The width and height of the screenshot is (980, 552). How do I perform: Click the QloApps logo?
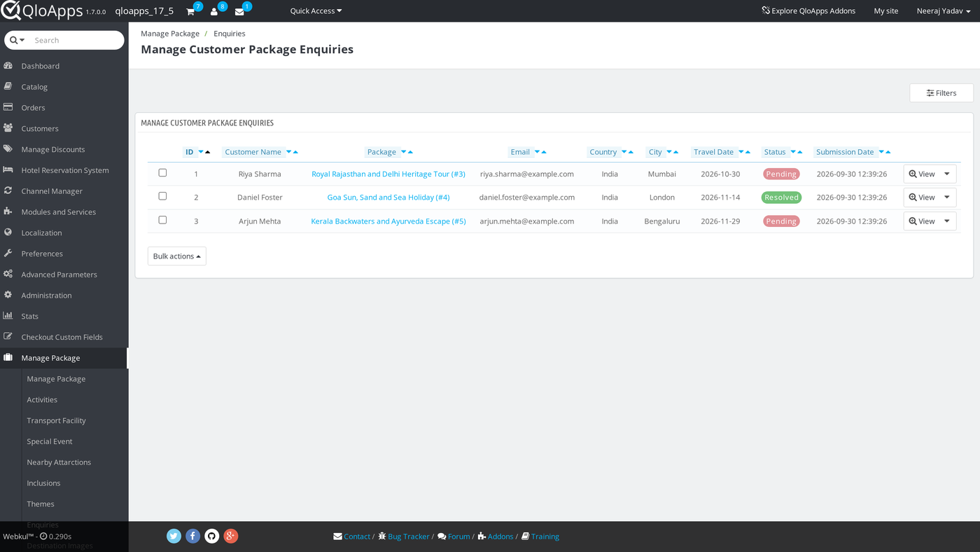click(x=42, y=11)
